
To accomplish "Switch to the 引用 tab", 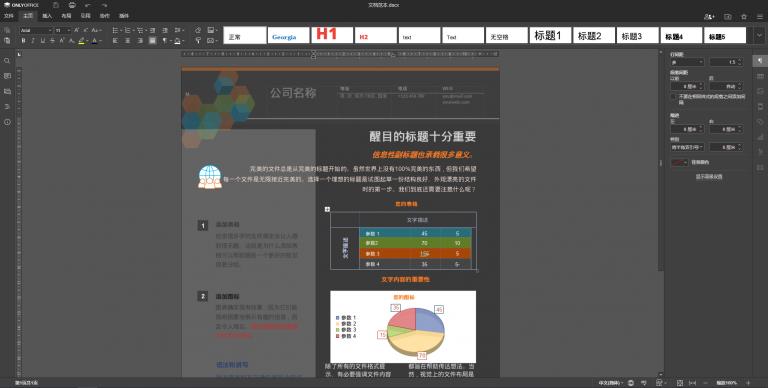I will pos(86,16).
